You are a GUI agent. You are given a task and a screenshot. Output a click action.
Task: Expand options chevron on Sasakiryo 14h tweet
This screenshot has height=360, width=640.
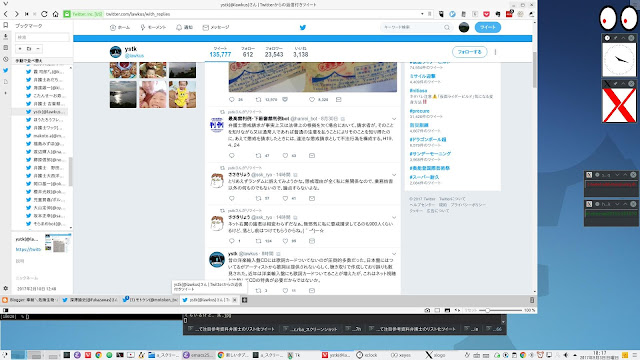394,218
